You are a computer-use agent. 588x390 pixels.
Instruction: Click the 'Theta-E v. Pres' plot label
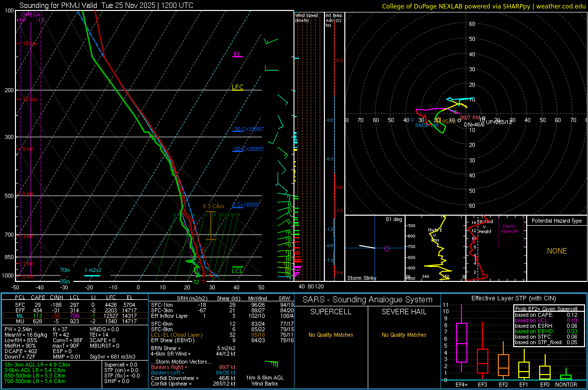click(435, 235)
